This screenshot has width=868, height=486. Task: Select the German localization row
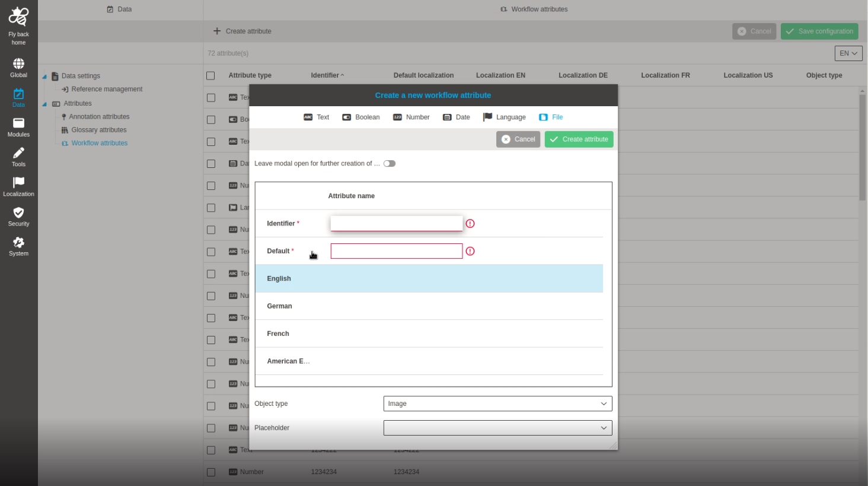tap(429, 306)
